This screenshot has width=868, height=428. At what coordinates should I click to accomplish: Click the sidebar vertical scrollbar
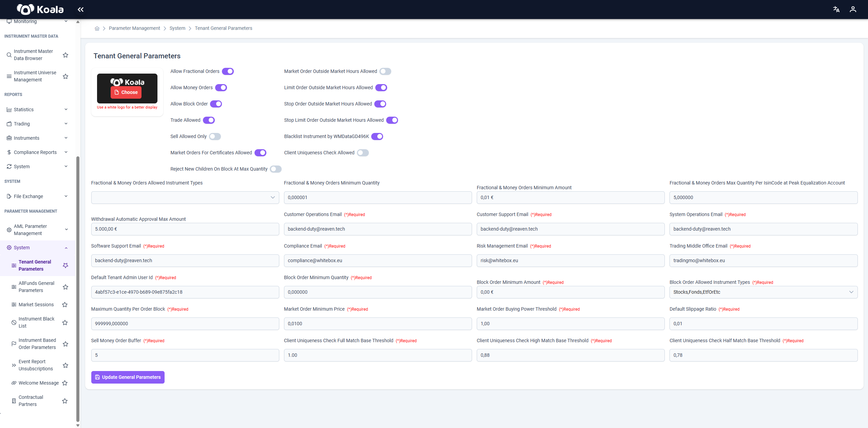78,288
